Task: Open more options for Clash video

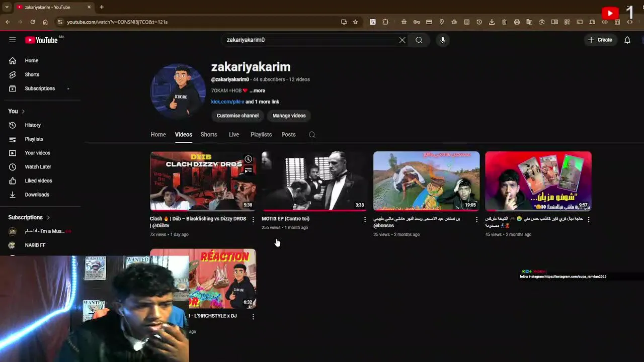Action: click(x=253, y=219)
